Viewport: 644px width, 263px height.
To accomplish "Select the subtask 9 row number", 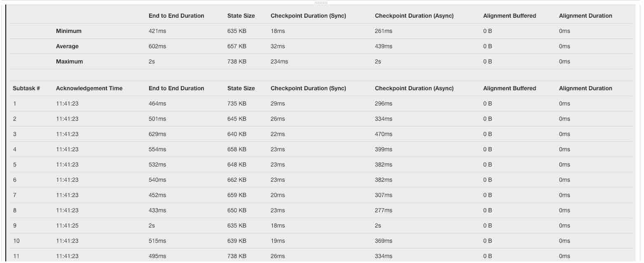I will click(15, 225).
